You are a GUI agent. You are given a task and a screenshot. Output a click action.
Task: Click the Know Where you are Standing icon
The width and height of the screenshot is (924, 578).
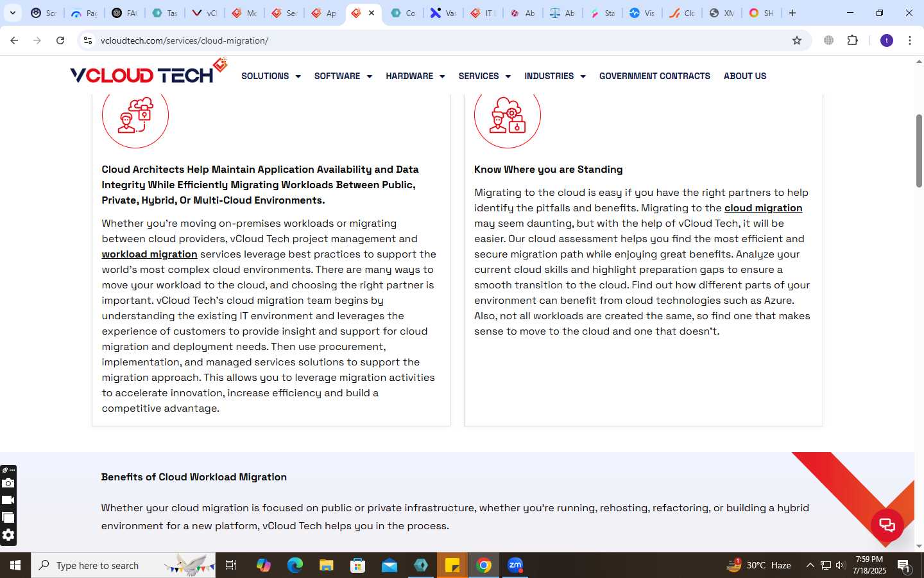point(508,116)
